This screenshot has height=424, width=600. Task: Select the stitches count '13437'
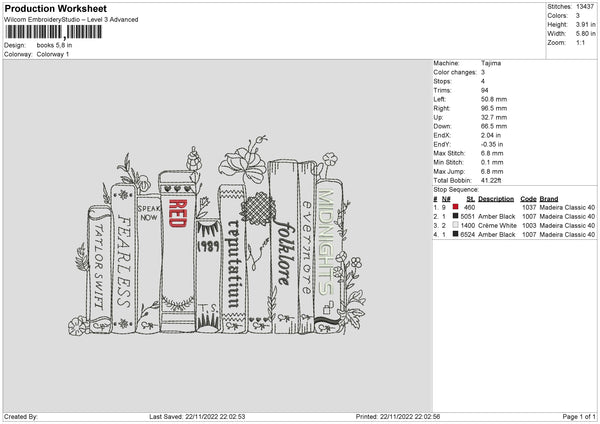pyautogui.click(x=585, y=7)
